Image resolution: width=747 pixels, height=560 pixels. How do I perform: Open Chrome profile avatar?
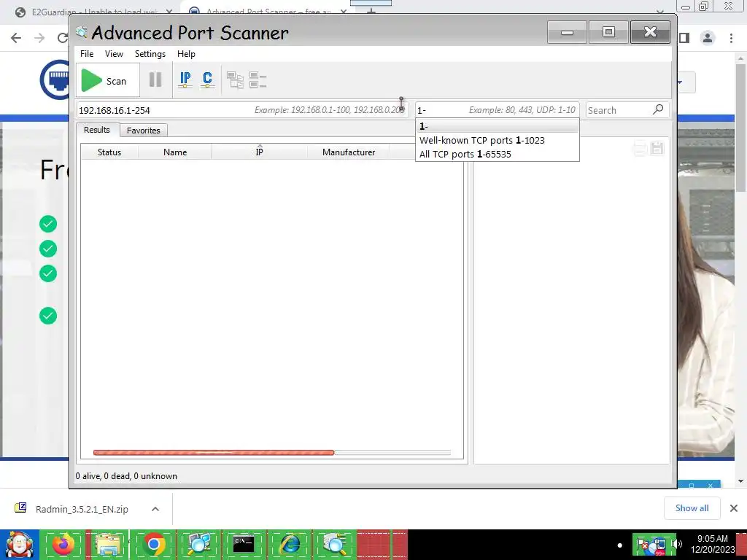tap(708, 38)
